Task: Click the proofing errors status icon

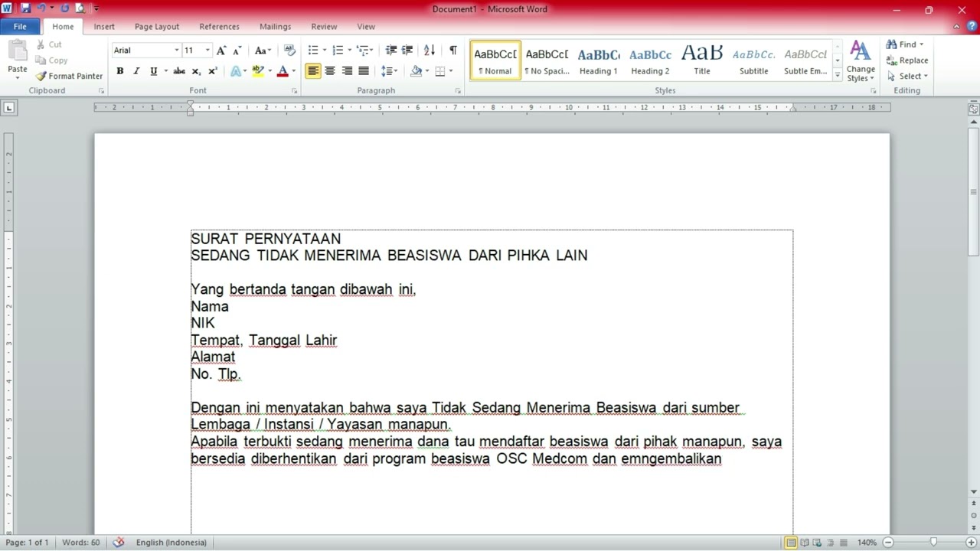Action: click(119, 543)
